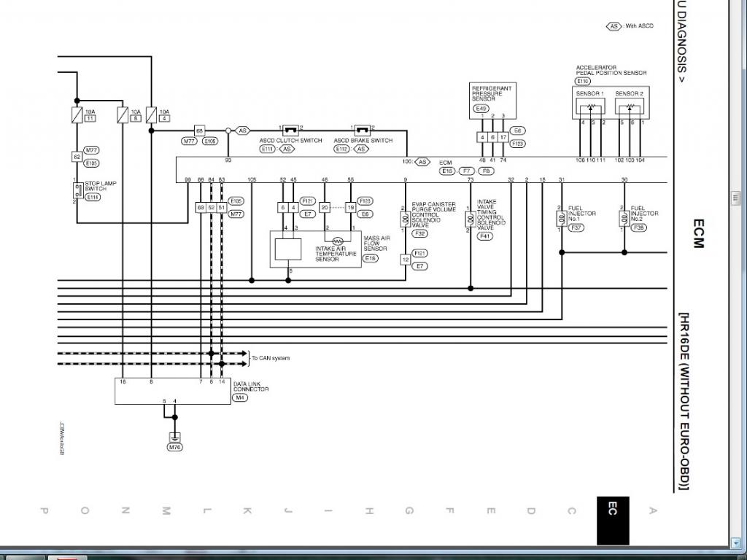This screenshot has width=747, height=560.
Task: Select the black EC section tab
Action: [x=612, y=520]
